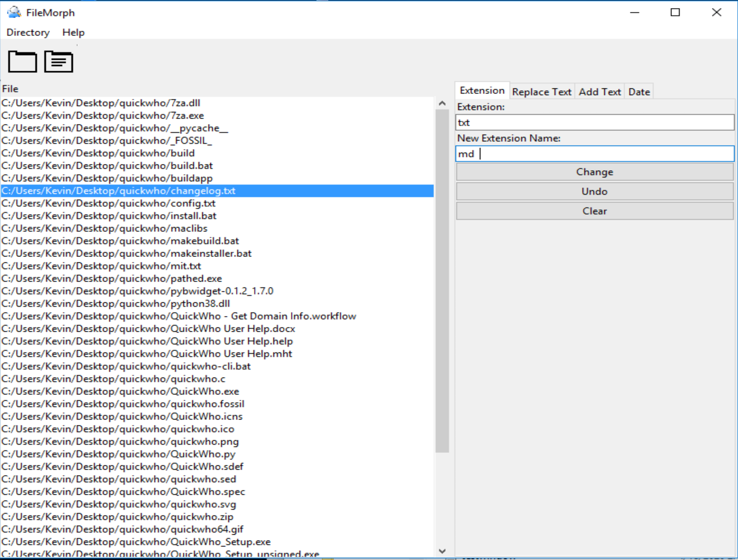
Task: Switch to the Date tab
Action: (639, 92)
